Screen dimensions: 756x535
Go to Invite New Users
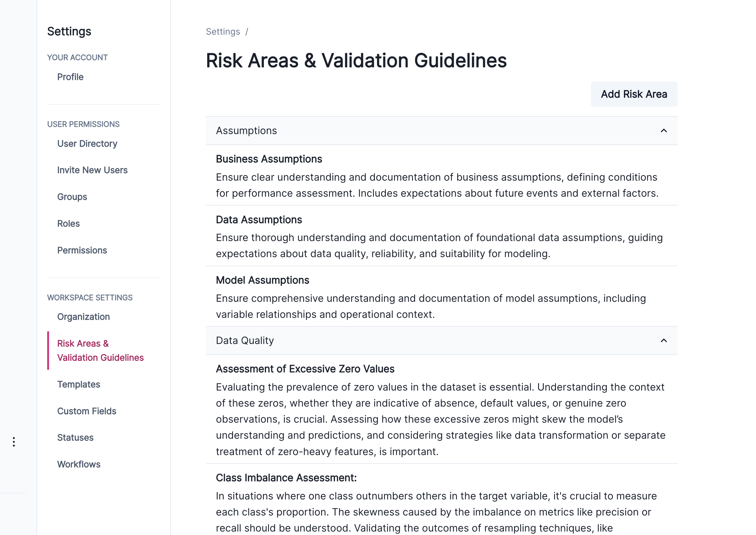tap(92, 170)
